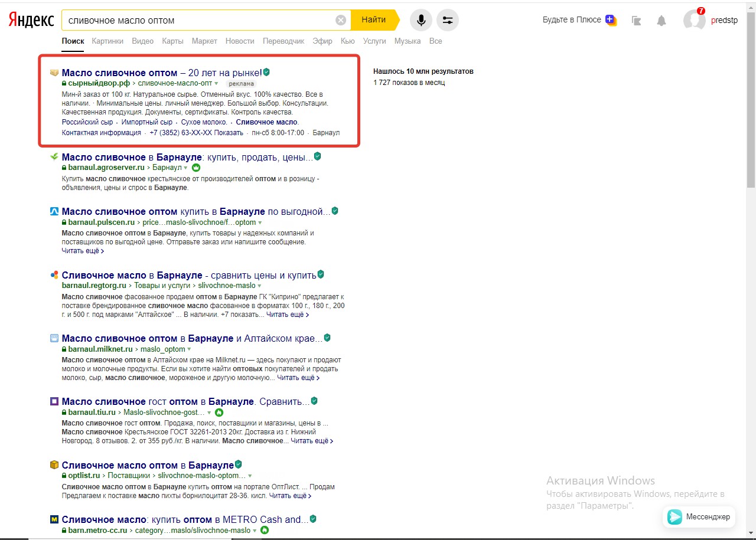
Task: Expand dropdown arrow after optlist.ru URL path
Action: coord(250,476)
